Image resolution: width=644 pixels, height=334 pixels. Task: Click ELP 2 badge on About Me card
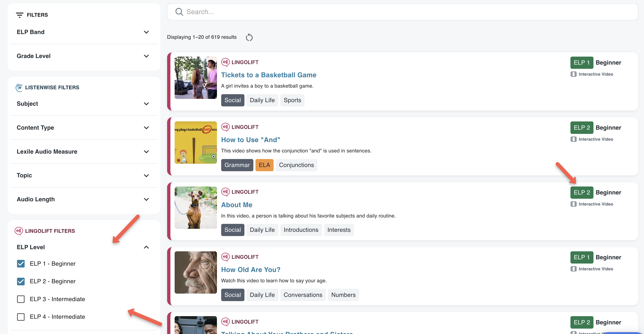pos(582,192)
